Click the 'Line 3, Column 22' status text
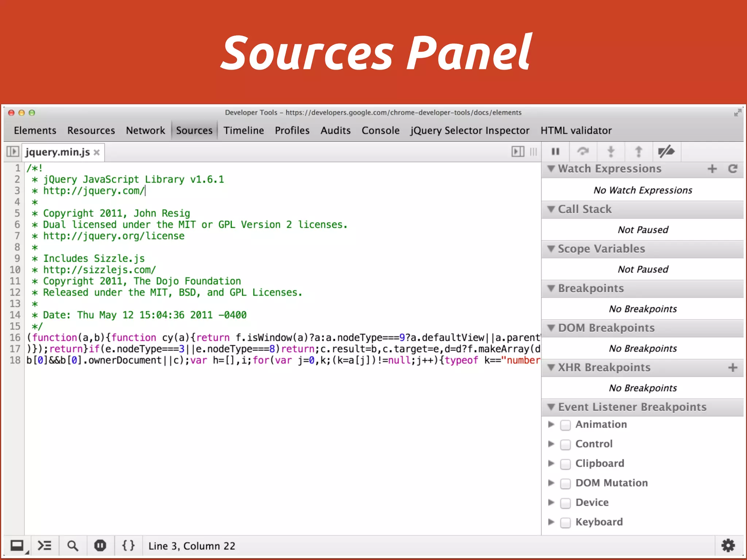Image resolution: width=747 pixels, height=560 pixels. pyautogui.click(x=192, y=546)
